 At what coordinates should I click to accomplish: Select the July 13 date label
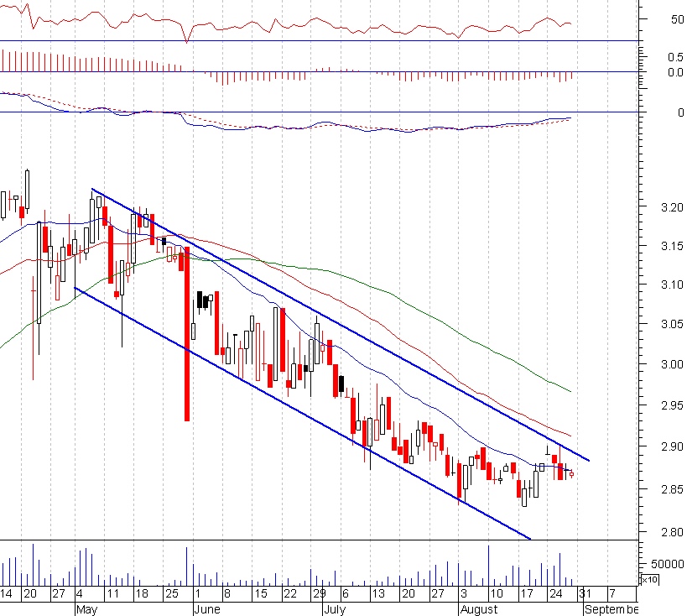tap(378, 594)
